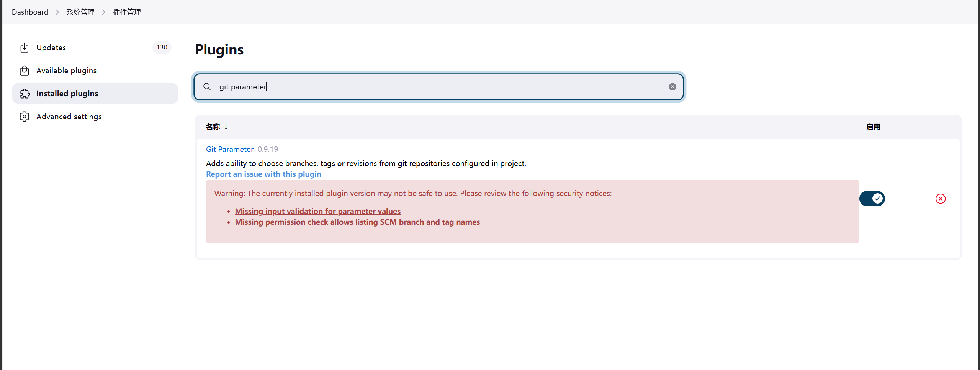The image size is (980, 370).
Task: Click the Installed plugins puzzle icon
Action: click(x=25, y=94)
